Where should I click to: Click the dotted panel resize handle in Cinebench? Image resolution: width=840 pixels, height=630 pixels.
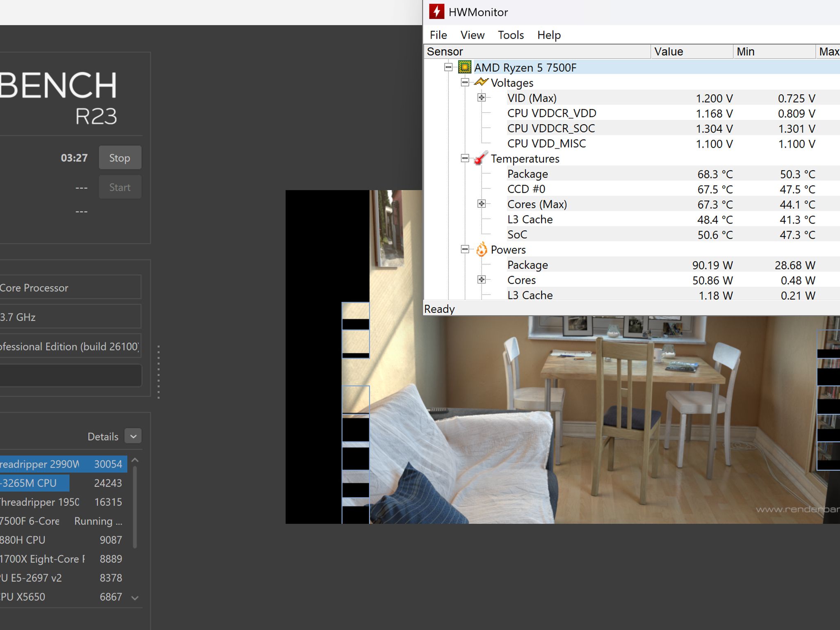[158, 372]
